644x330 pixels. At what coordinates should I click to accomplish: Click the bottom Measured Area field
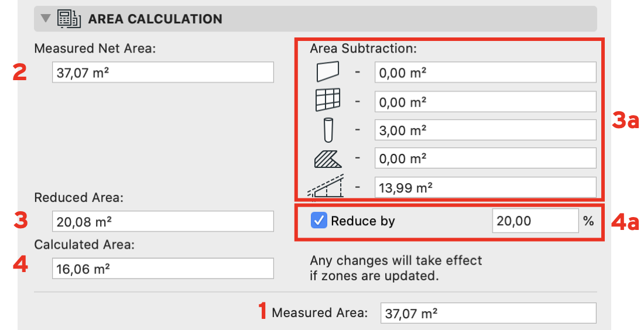[x=488, y=313]
